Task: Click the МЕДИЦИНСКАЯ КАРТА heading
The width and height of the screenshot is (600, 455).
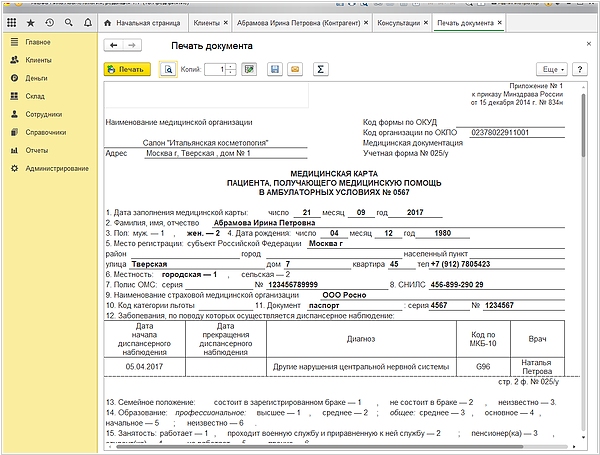Action: point(334,173)
